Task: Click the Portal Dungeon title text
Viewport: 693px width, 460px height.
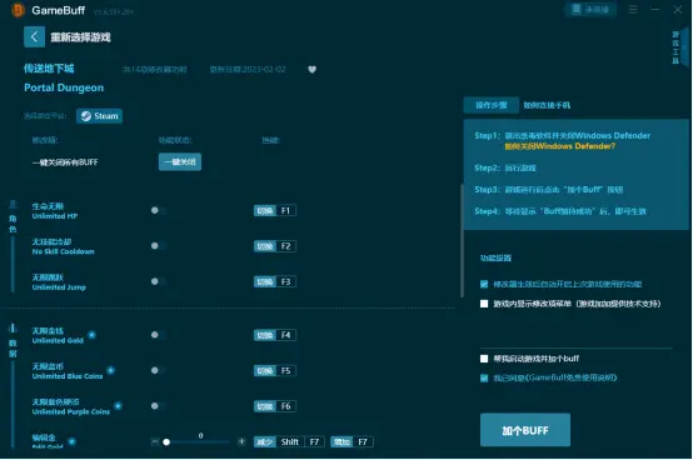Action: (64, 87)
